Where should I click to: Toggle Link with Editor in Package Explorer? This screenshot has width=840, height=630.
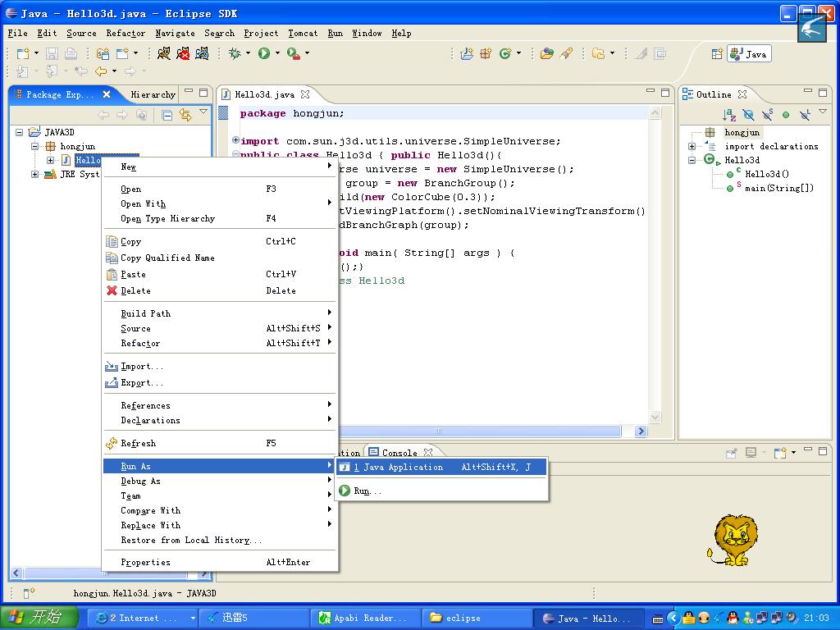185,115
